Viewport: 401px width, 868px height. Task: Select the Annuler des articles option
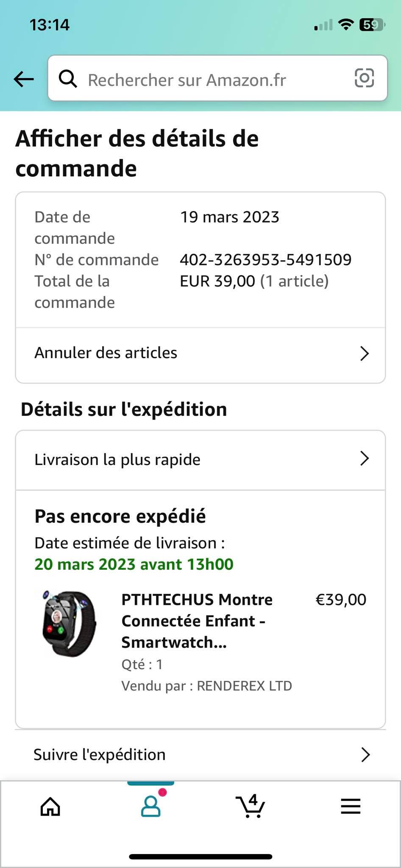(106, 353)
